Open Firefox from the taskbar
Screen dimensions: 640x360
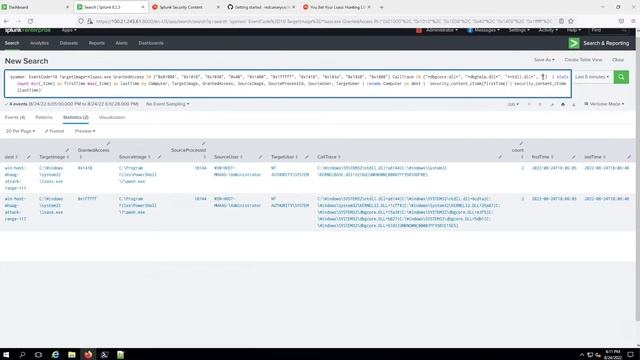88,354
